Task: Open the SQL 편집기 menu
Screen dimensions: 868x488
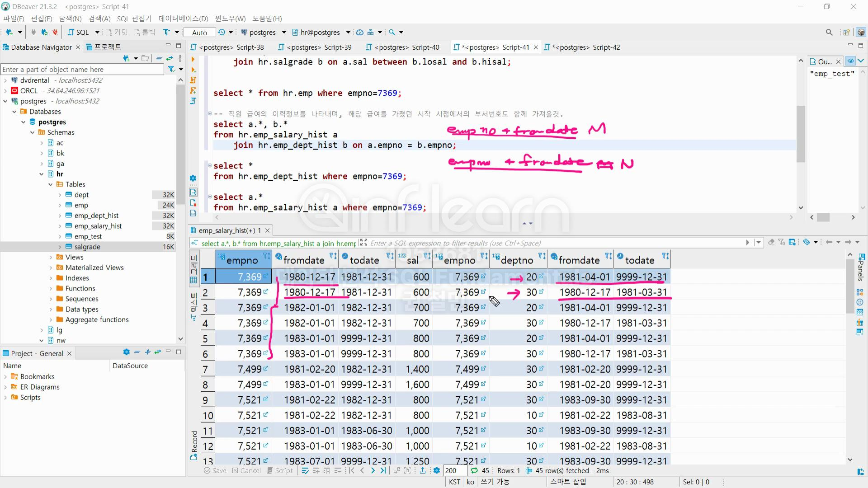Action: pos(134,19)
